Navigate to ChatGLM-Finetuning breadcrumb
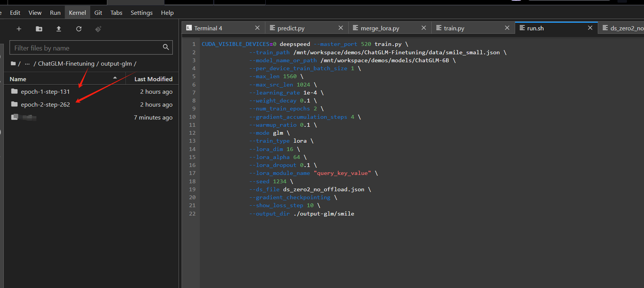The width and height of the screenshot is (644, 288). click(66, 63)
